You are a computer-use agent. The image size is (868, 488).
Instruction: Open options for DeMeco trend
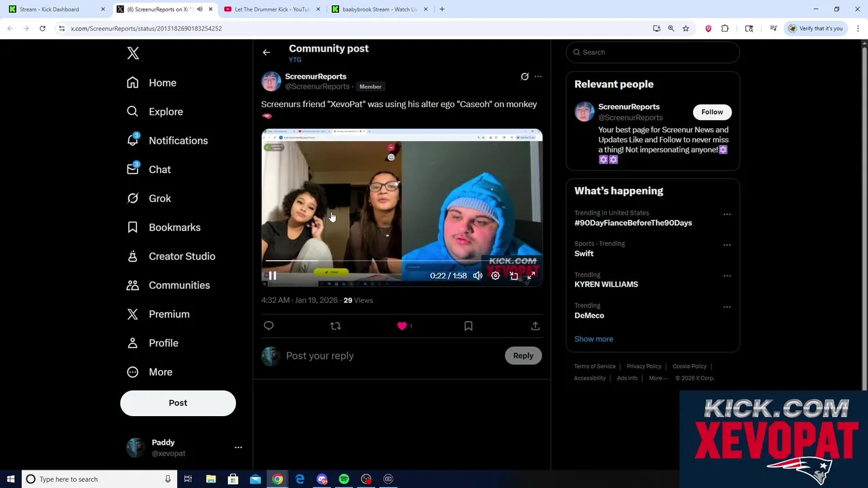(x=727, y=306)
